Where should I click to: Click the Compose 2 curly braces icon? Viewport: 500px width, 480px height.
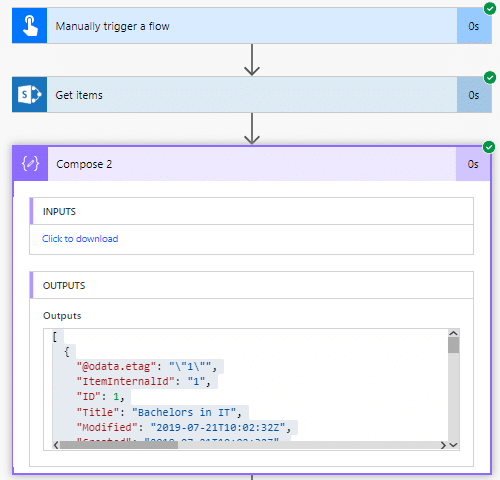pyautogui.click(x=30, y=164)
